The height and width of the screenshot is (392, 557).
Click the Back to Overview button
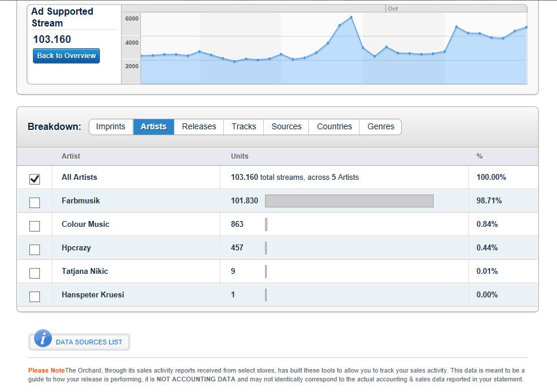[x=66, y=56]
